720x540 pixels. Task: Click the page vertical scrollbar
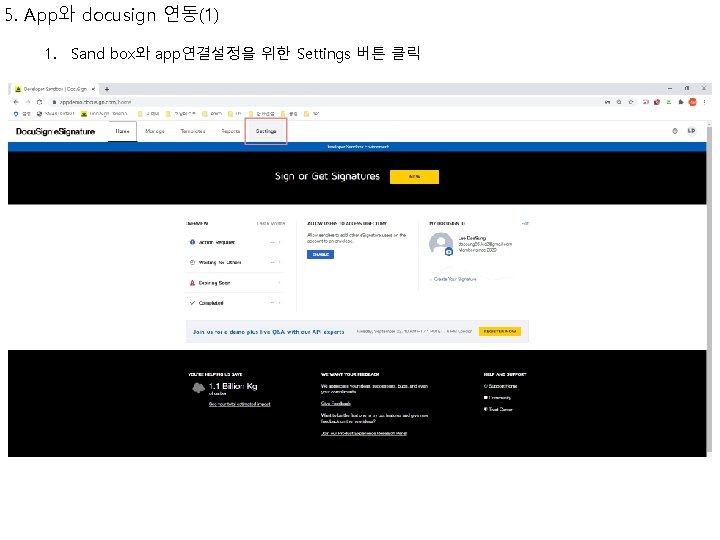pyautogui.click(x=709, y=289)
